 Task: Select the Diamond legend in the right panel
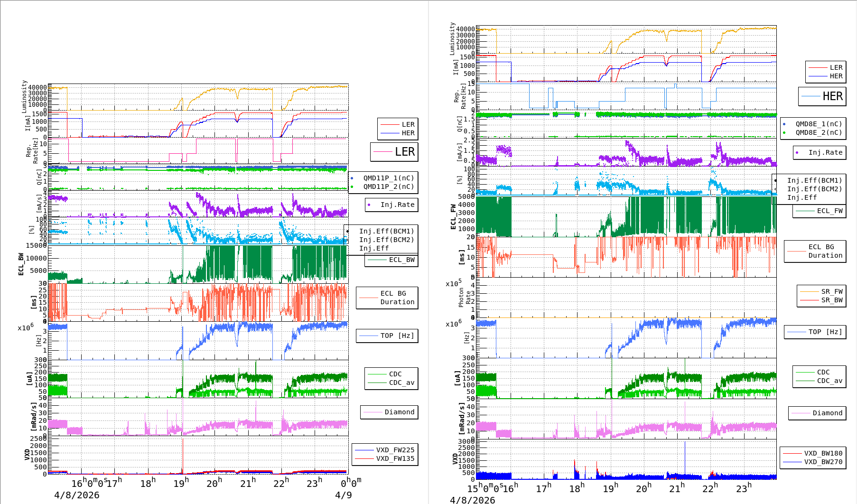(817, 413)
